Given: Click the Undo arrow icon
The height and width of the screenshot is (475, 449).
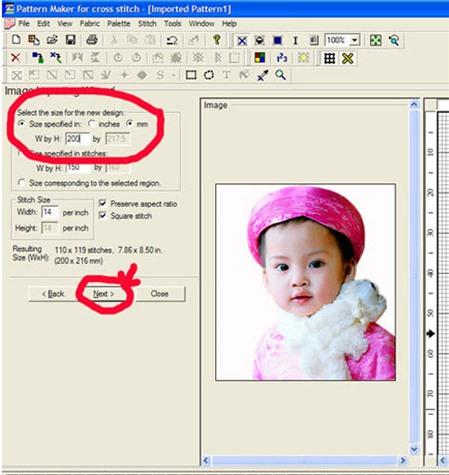Looking at the screenshot, I should click(172, 40).
